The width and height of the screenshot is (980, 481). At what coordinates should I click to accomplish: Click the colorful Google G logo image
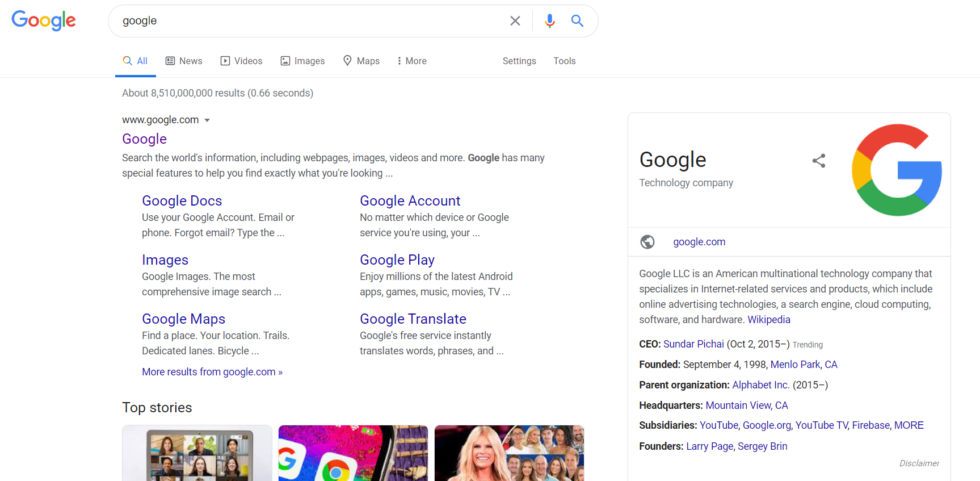pos(897,170)
